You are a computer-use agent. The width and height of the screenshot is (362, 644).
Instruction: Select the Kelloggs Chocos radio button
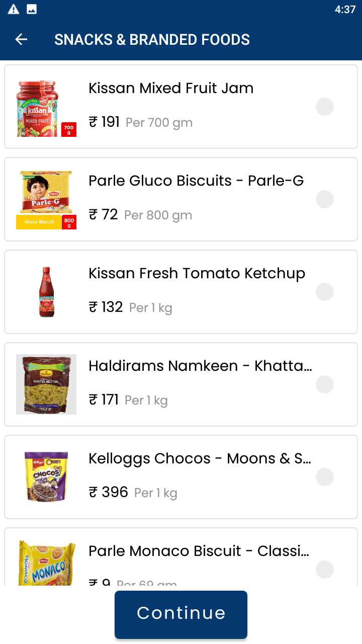pyautogui.click(x=325, y=477)
